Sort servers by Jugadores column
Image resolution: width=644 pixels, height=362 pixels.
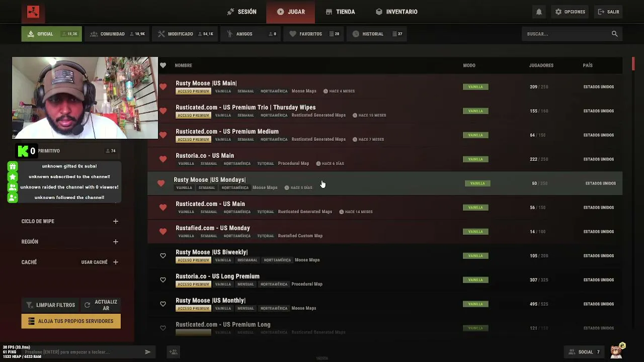coord(541,65)
